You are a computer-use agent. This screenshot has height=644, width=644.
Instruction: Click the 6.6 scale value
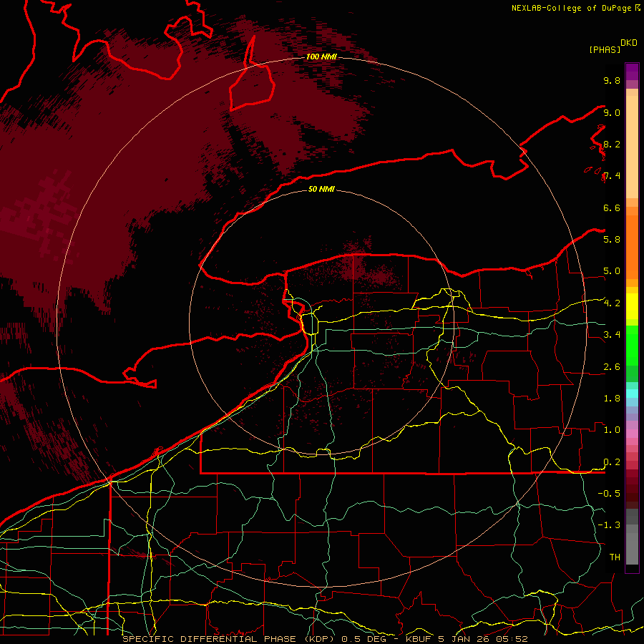tap(612, 208)
